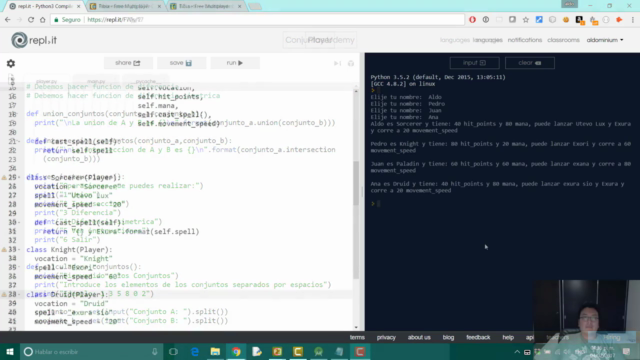Collapse the code fold at line 25

[x=19, y=177]
